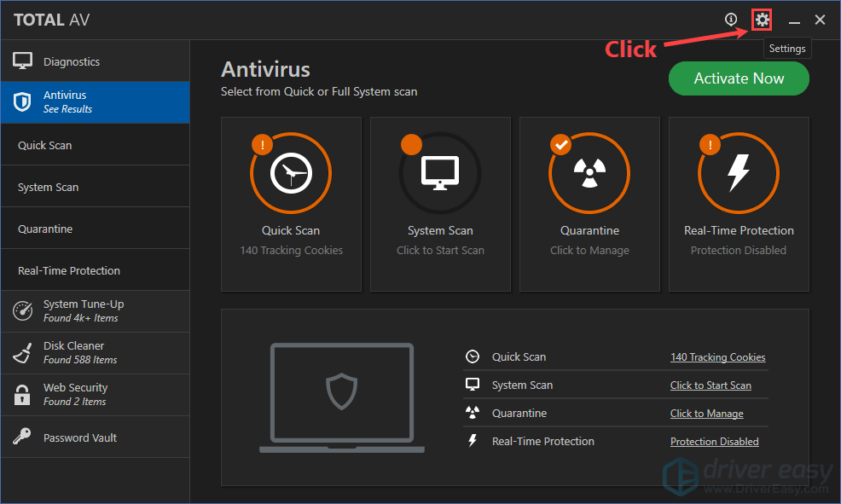Viewport: 841px width, 504px height.
Task: Open Real-Time Protection sidebar entry
Action: coord(69,270)
